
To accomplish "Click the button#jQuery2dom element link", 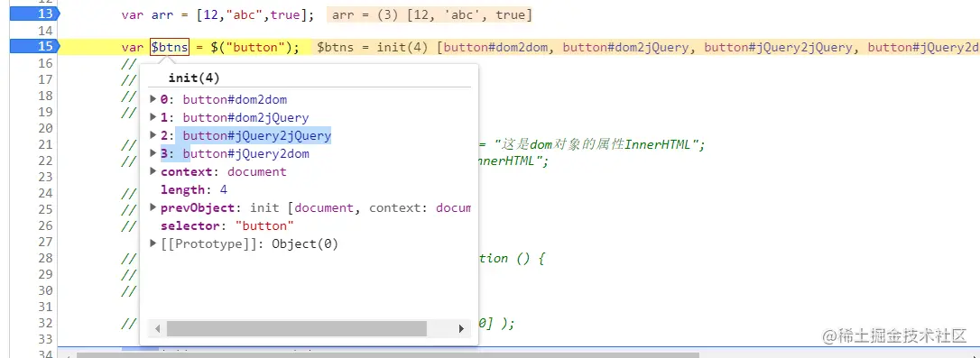I will point(245,153).
